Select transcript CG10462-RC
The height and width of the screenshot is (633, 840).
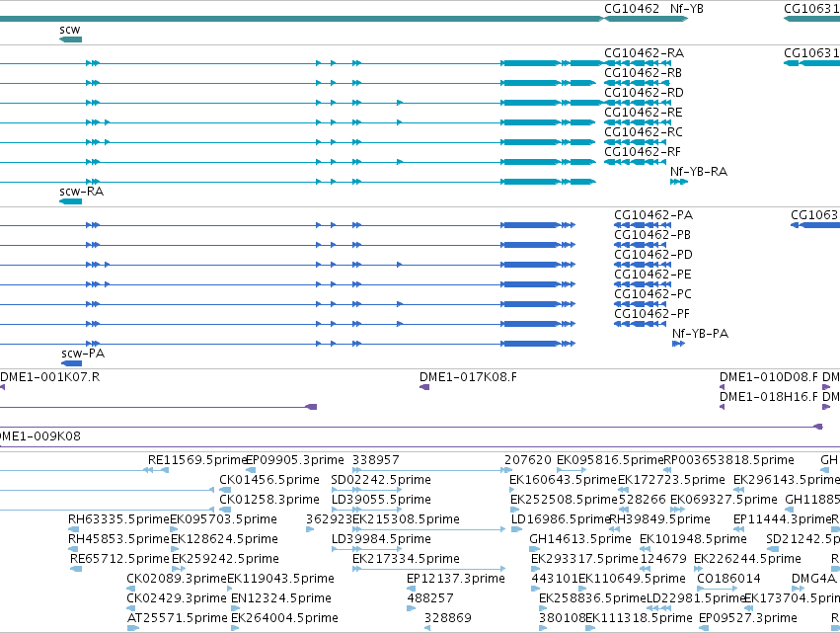coord(644,132)
